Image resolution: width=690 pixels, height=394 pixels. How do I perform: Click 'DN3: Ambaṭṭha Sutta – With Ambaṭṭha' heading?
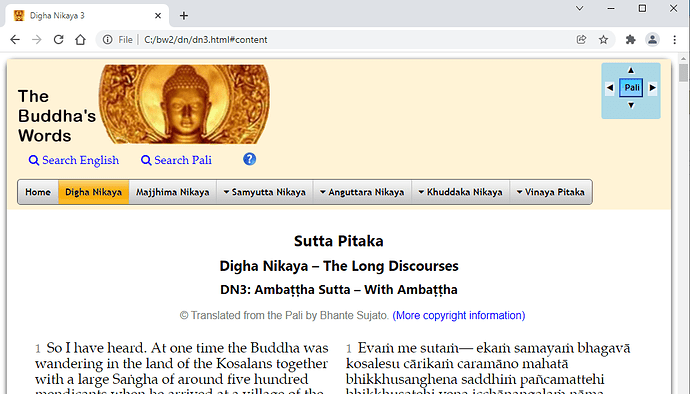point(338,290)
